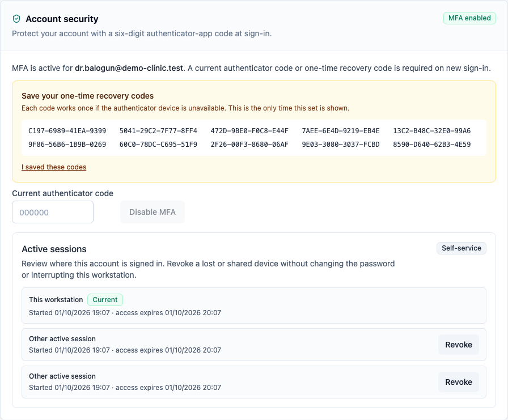Select recovery code 8590-D640-62B3-4E59
This screenshot has height=420, width=508.
point(432,145)
